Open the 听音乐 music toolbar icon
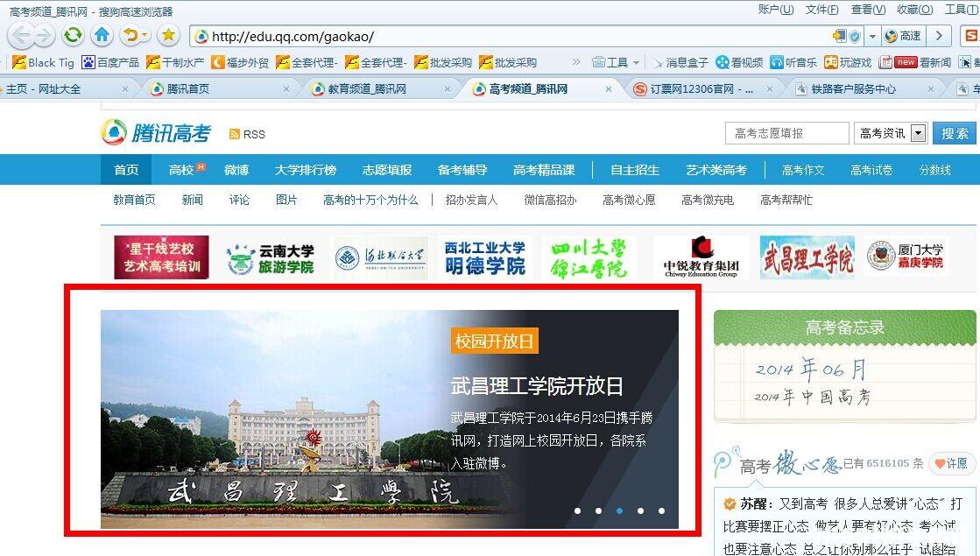Image resolution: width=980 pixels, height=556 pixels. click(x=793, y=62)
